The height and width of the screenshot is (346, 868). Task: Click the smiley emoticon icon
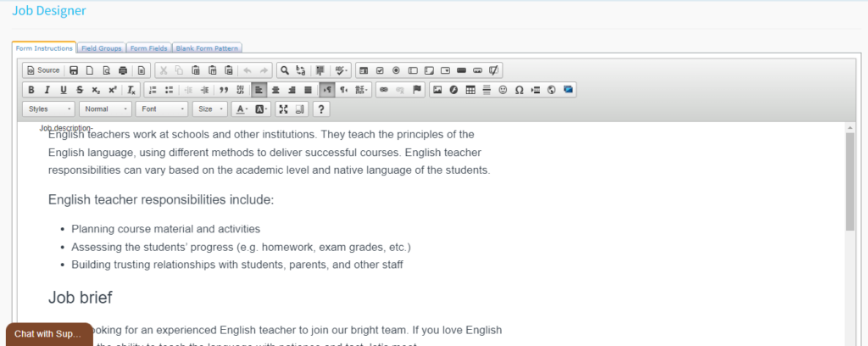503,90
